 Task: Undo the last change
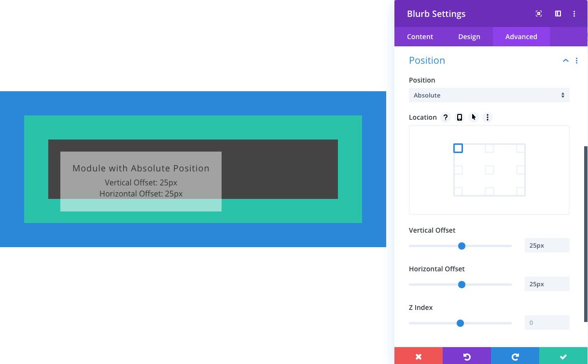click(x=466, y=357)
